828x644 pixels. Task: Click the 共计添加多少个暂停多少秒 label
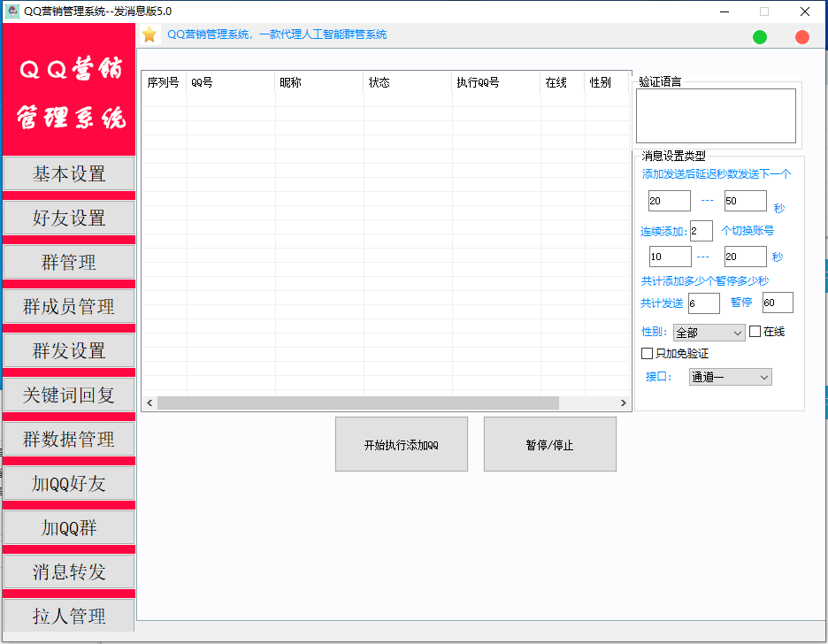point(704,280)
